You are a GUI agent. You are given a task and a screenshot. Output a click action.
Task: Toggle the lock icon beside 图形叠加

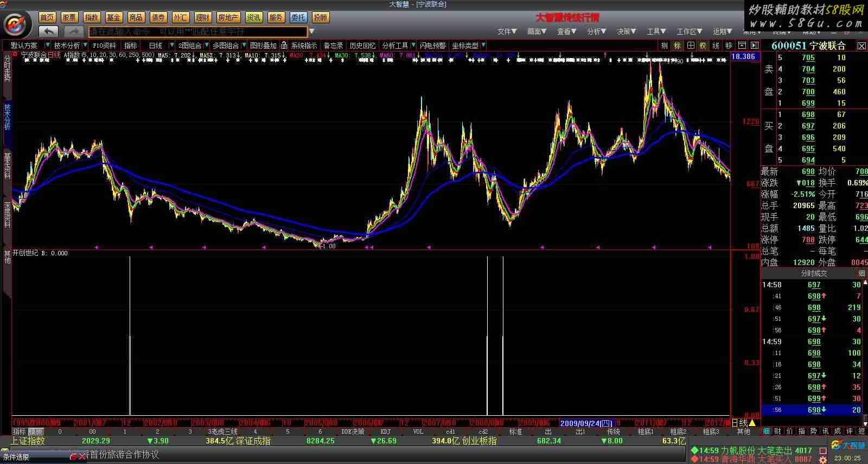pos(284,46)
